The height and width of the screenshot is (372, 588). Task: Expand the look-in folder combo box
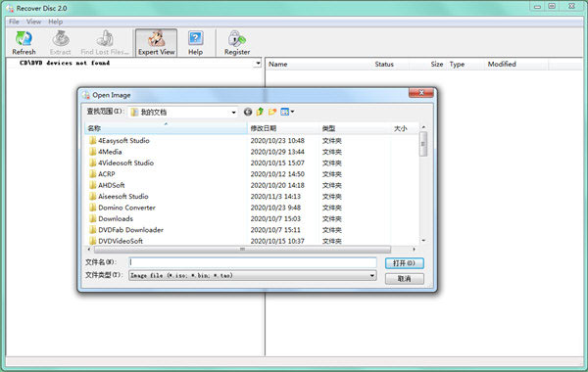[233, 113]
